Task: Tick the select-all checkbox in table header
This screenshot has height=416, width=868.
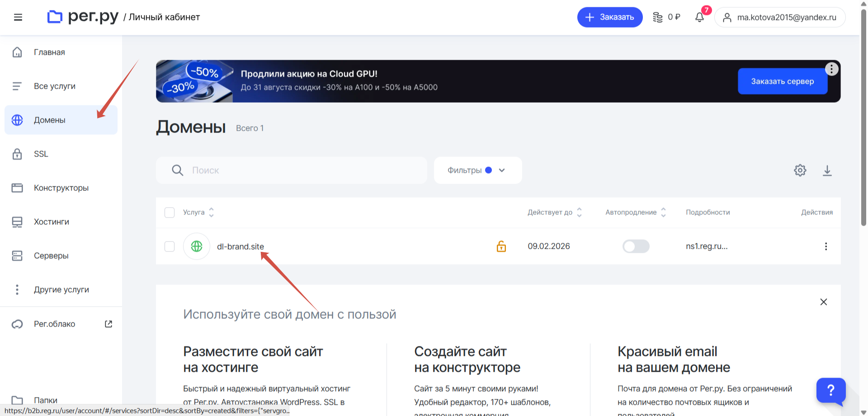Action: pyautogui.click(x=170, y=213)
